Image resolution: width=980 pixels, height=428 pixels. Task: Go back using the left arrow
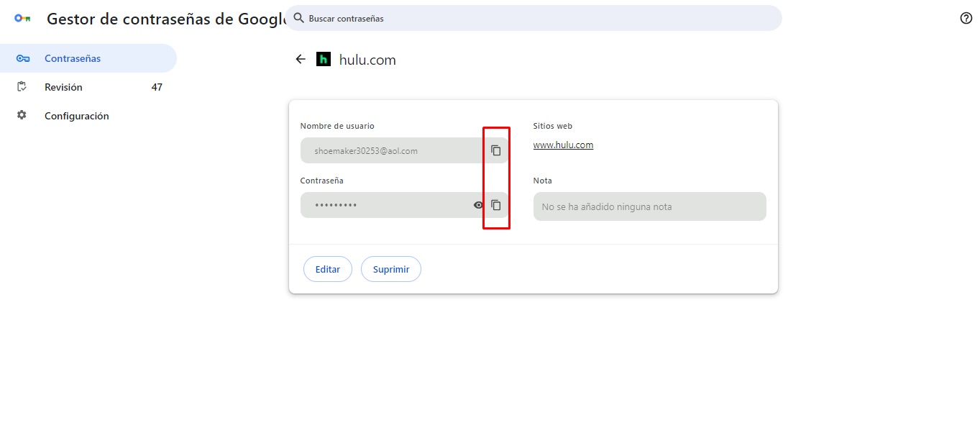(301, 60)
